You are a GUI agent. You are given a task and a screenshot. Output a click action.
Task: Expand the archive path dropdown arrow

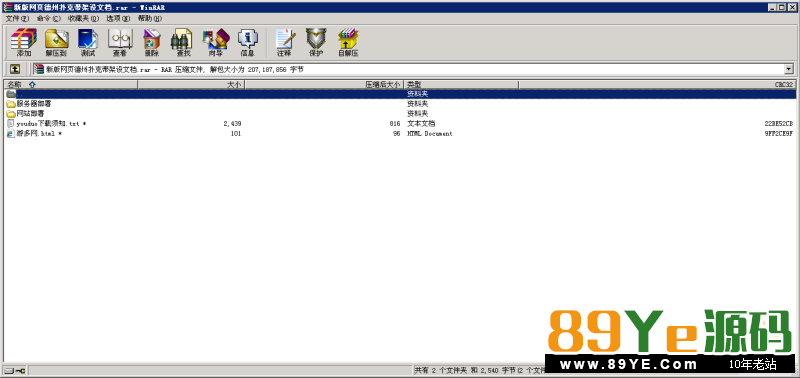click(789, 69)
